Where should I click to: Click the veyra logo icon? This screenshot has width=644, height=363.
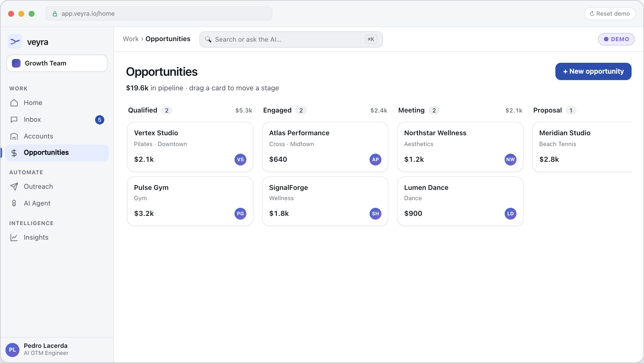(15, 42)
